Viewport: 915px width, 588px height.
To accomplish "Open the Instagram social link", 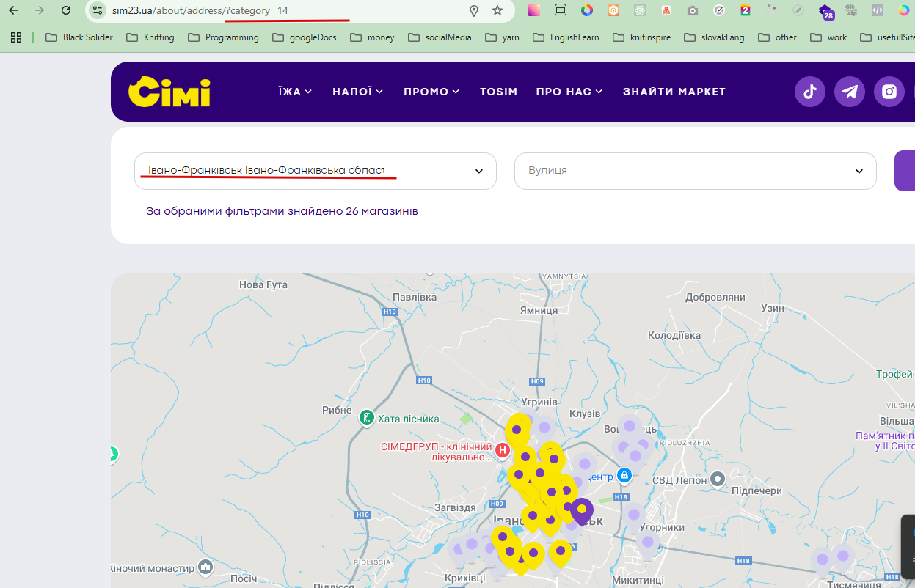I will coord(889,92).
